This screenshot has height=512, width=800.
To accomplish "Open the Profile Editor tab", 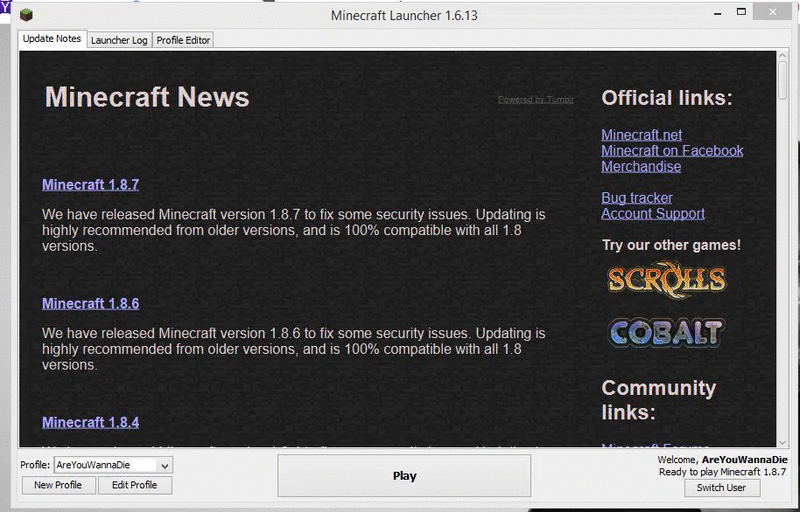I will pyautogui.click(x=183, y=40).
